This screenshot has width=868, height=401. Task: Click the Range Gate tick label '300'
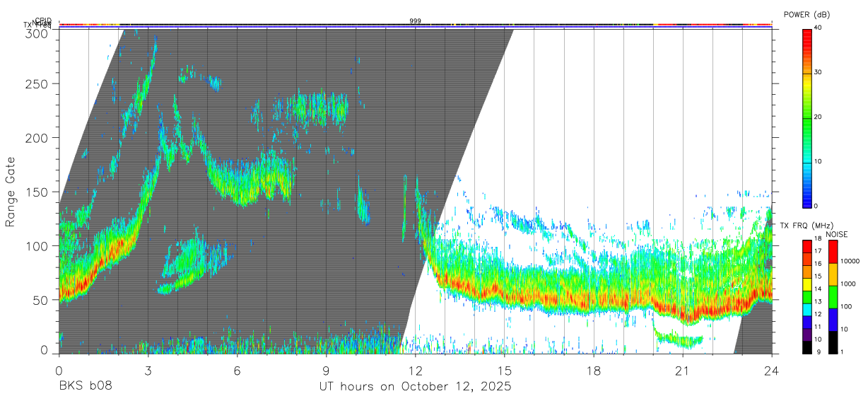(x=37, y=33)
